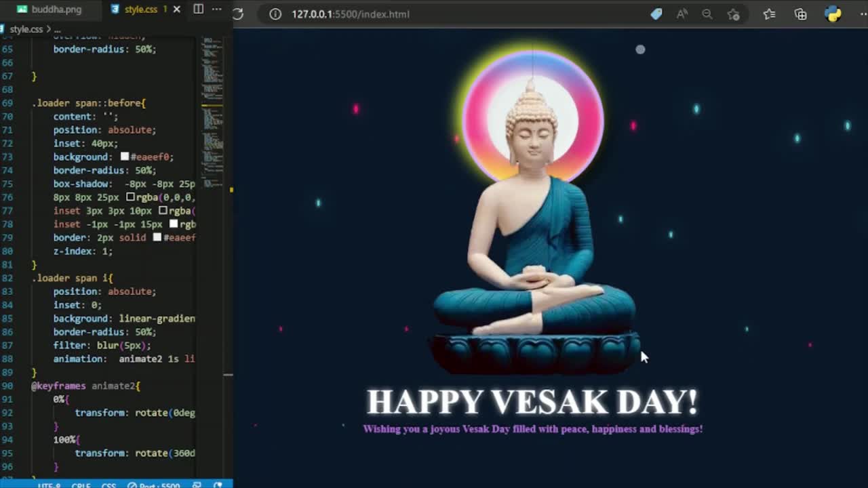Screen dimensions: 868x488
Task: Click the background: linear-gradien line
Action: (124, 319)
